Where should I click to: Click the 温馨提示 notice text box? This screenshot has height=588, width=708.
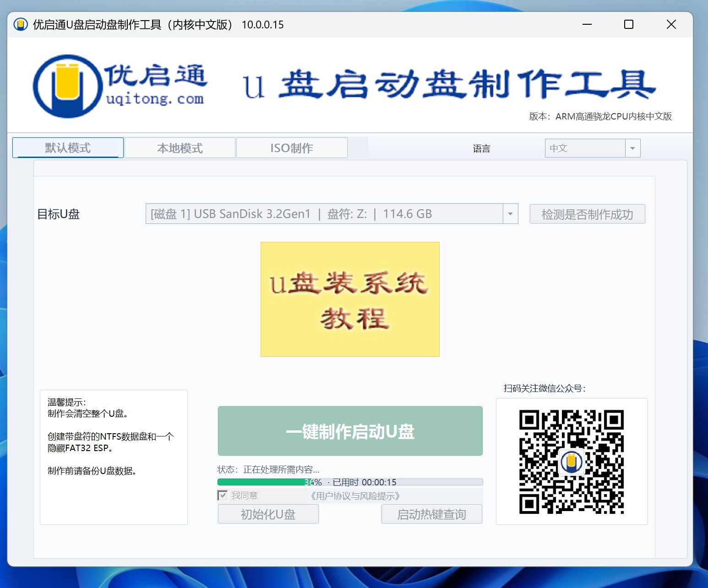click(x=114, y=457)
